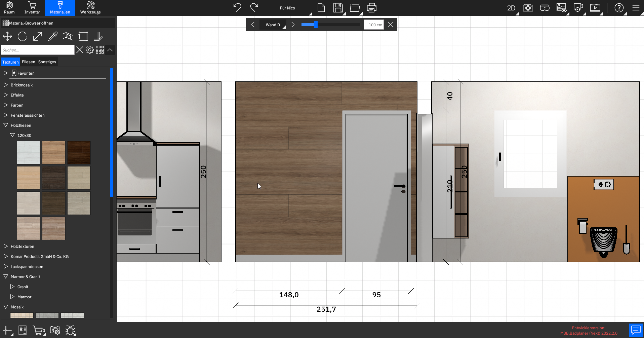Click the image render settings icon
This screenshot has width=644, height=338.
coord(561,8)
